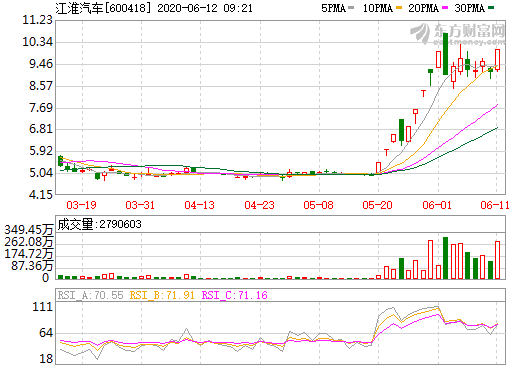Click the magenta swatch beside 20PMA
520x365 pixels.
[x=445, y=7]
